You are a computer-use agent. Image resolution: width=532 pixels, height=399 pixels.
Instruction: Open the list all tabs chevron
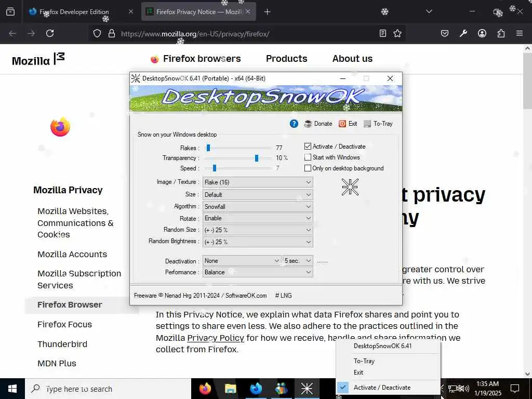click(429, 11)
